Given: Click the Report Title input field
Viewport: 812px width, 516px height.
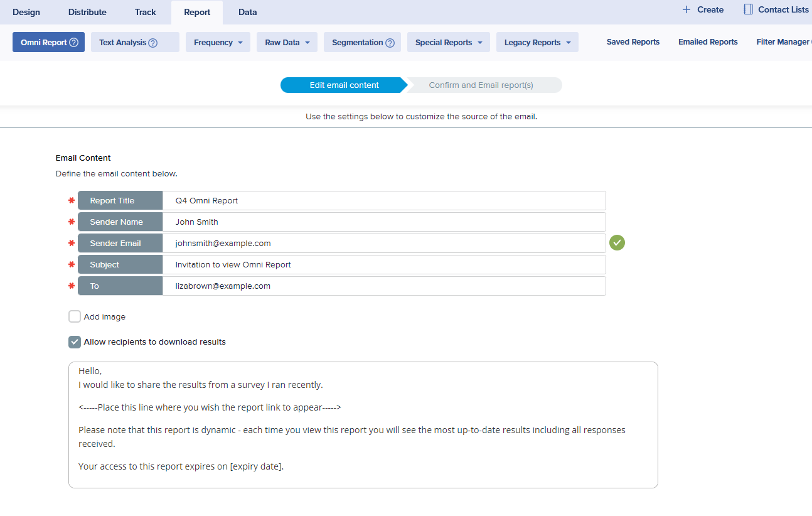Looking at the screenshot, I should pos(383,201).
